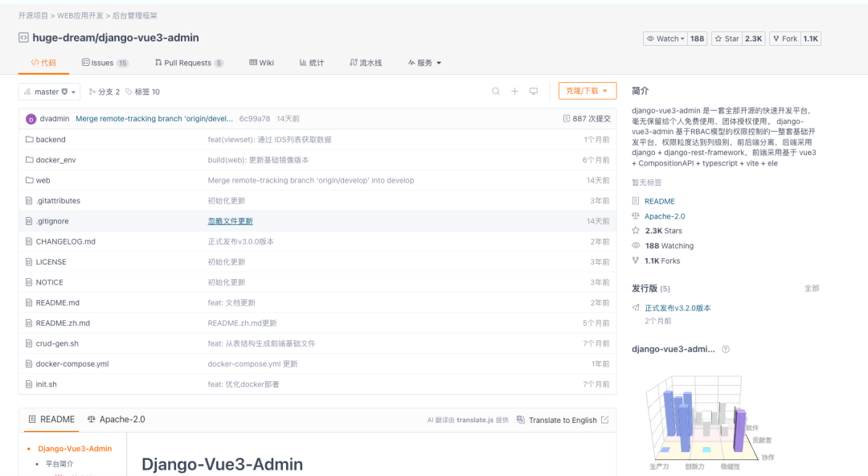Open the CHANGELOG.md file
The image size is (868, 476).
tap(65, 241)
